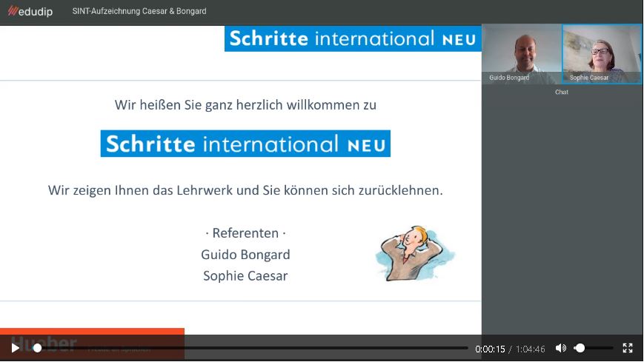Click the video progress slider handle
The height and width of the screenshot is (362, 644).
tap(37, 348)
